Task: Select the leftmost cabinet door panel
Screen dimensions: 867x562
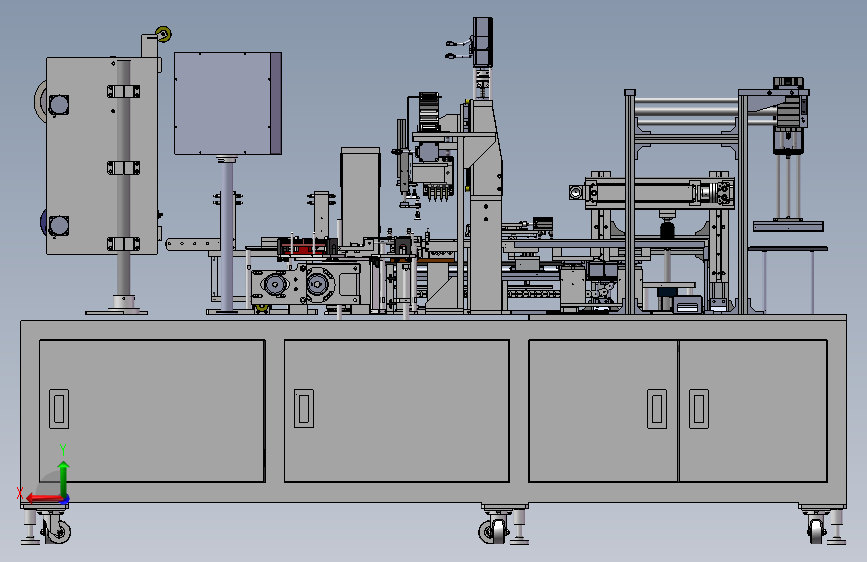Action: (x=152, y=411)
